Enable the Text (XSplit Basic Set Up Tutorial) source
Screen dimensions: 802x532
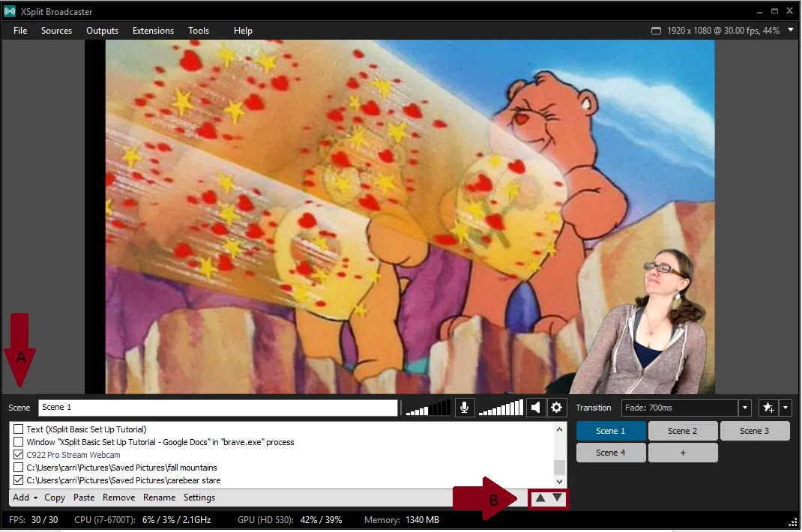19,429
